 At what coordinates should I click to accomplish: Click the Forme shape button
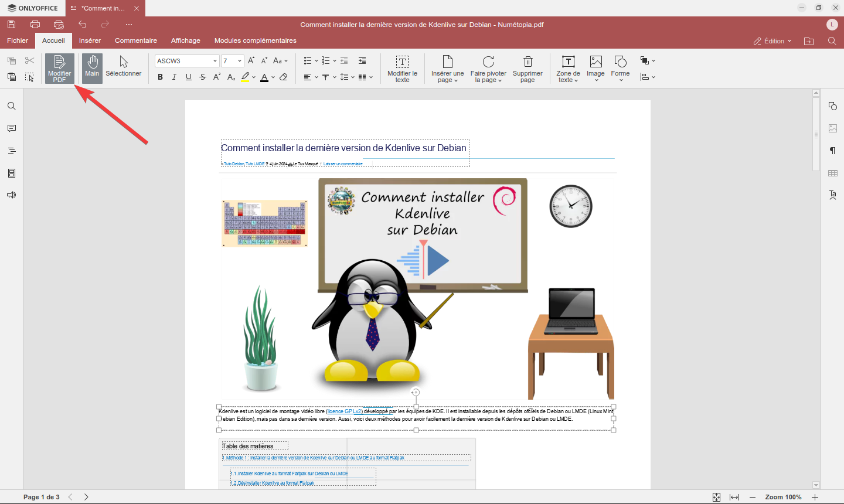620,69
